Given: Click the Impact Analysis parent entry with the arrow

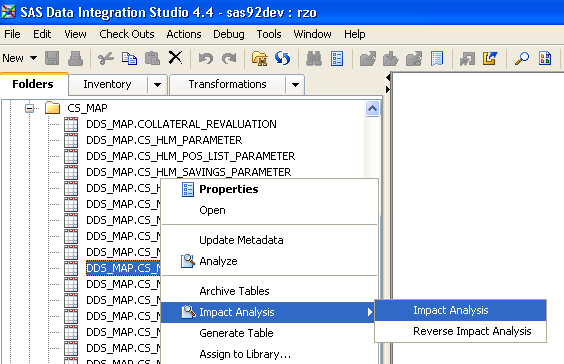Looking at the screenshot, I should click(268, 312).
